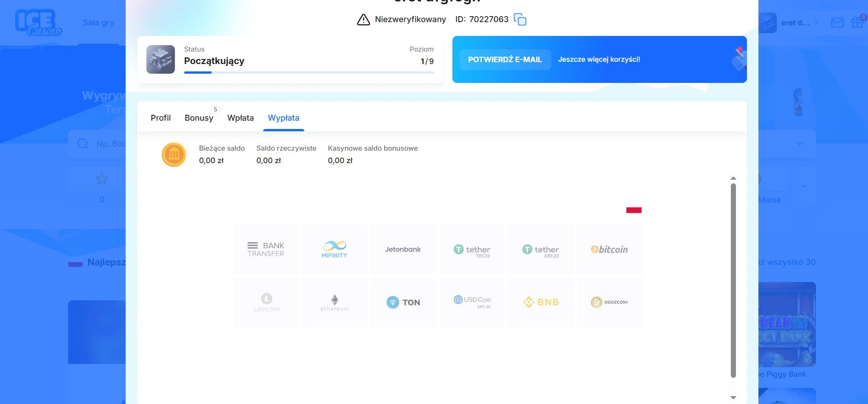The image size is (868, 404).
Task: Select USD Coin ERC20 option
Action: [472, 302]
